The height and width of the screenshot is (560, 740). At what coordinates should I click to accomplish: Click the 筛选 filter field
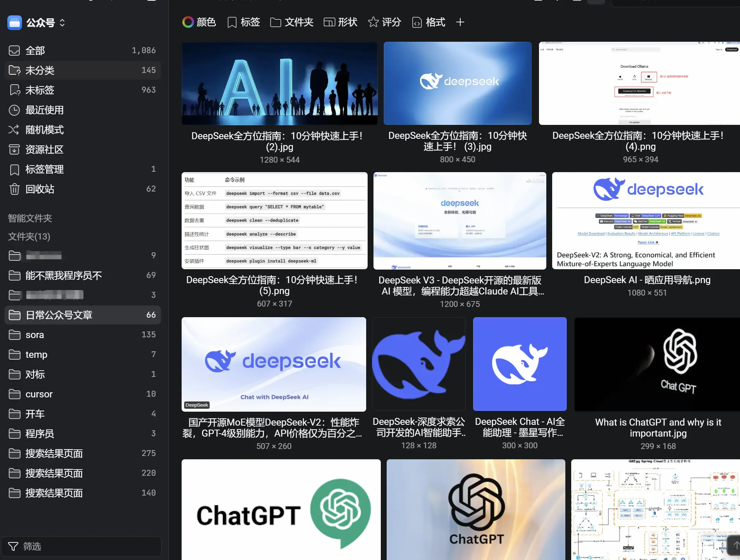[x=81, y=546]
